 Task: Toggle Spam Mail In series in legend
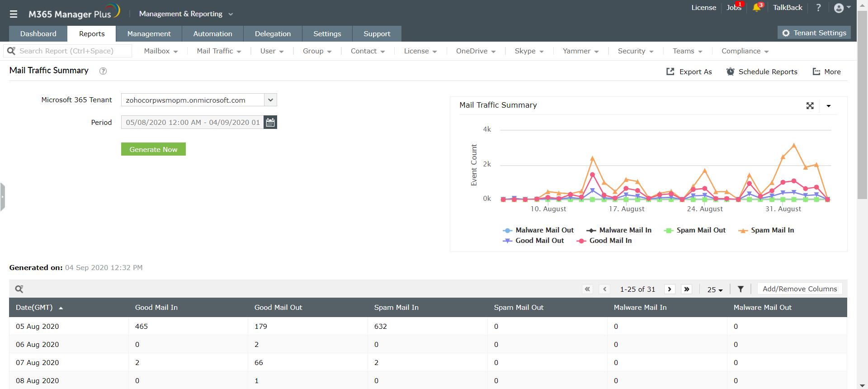pos(772,230)
